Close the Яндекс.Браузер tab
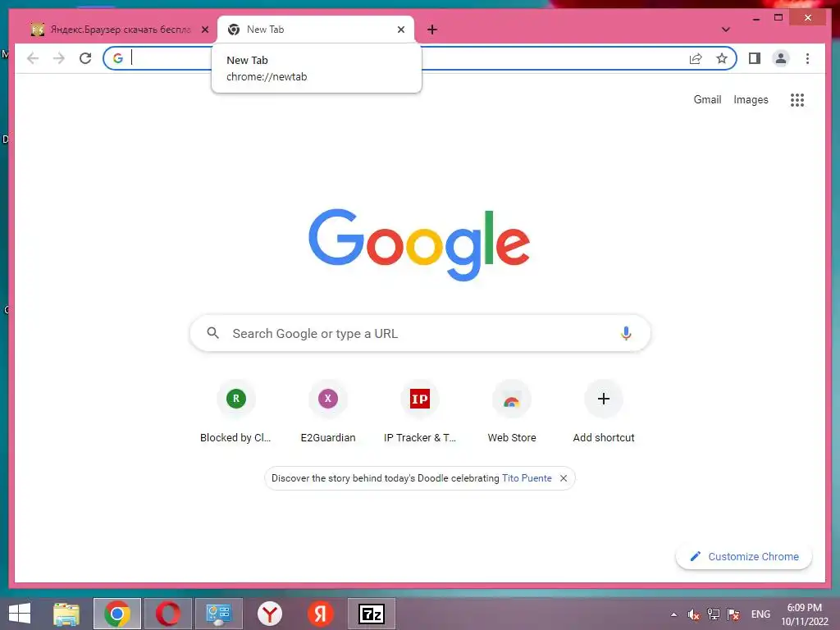The height and width of the screenshot is (630, 840). click(x=204, y=30)
